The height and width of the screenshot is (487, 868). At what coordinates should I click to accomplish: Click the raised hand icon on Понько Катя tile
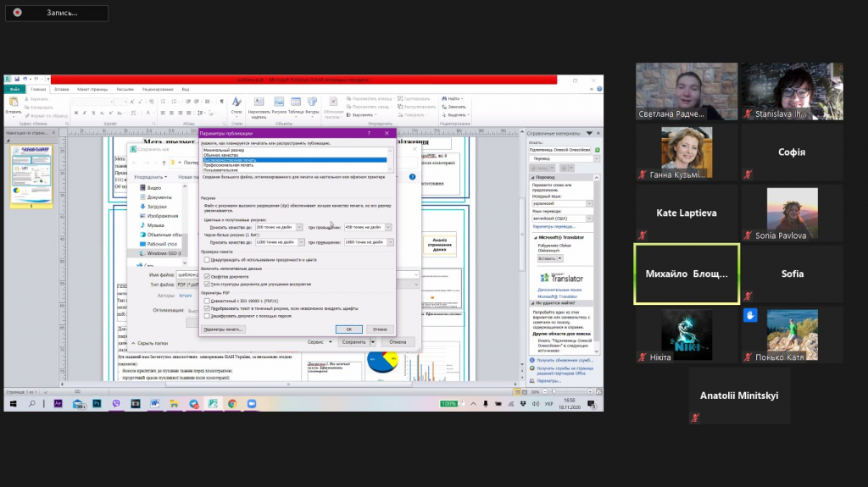(x=750, y=315)
